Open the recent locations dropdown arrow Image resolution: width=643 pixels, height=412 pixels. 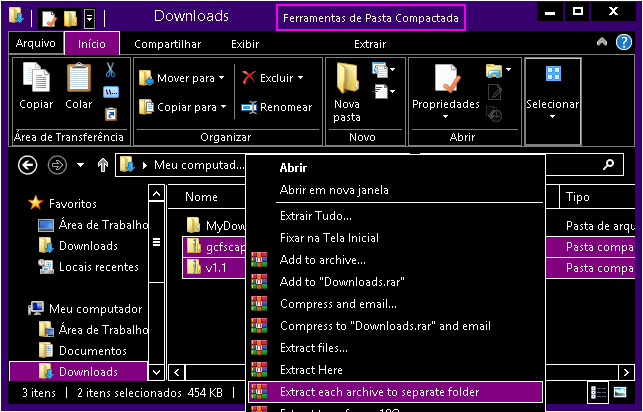[80, 165]
